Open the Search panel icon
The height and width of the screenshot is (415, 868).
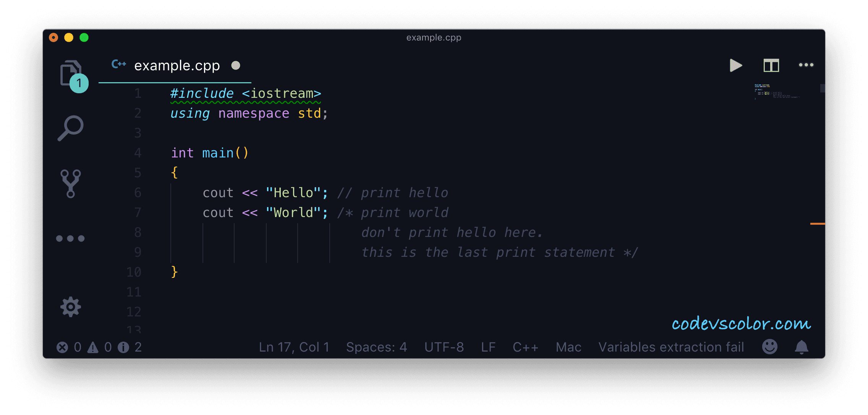tap(71, 128)
